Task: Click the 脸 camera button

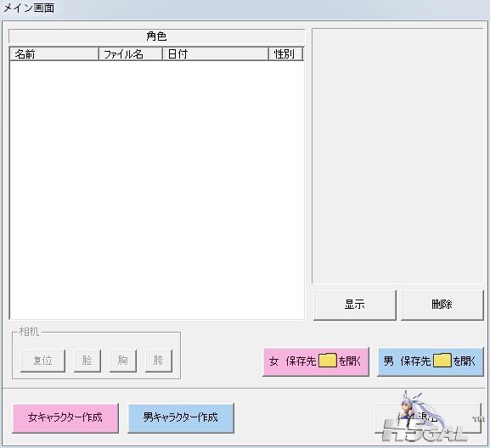Action: point(87,361)
